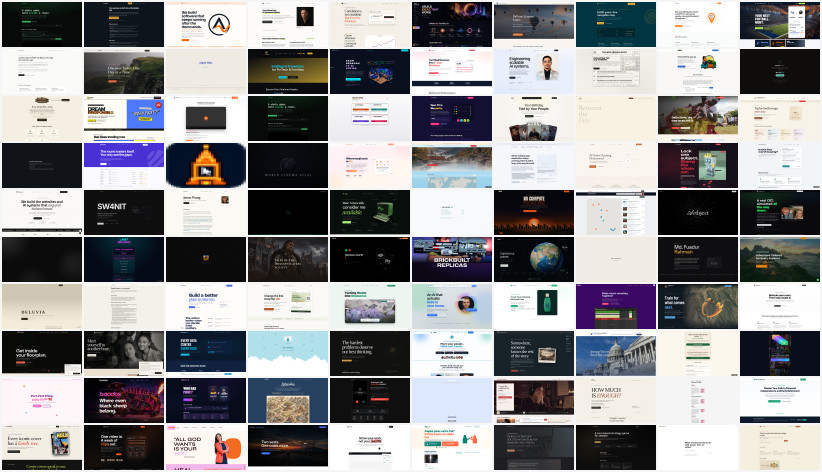Open the soccer players photo thumbnail
This screenshot has width=822, height=472.
[698, 119]
